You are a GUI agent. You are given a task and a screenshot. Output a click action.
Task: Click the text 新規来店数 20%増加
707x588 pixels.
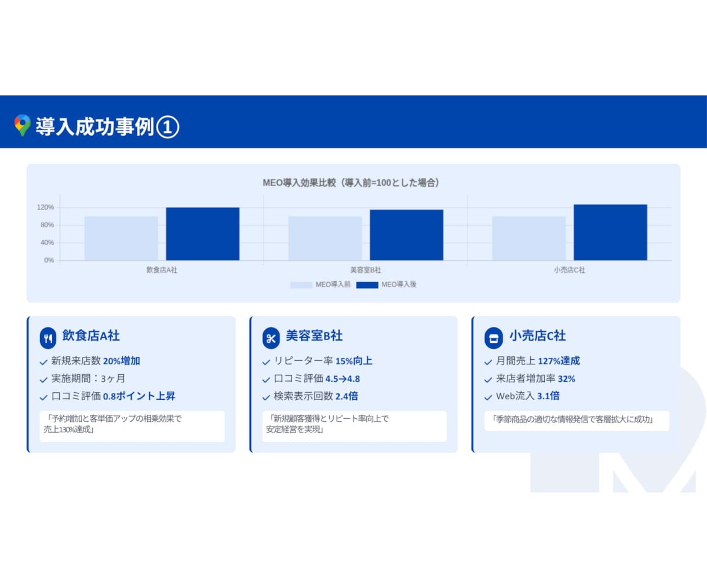pos(96,361)
